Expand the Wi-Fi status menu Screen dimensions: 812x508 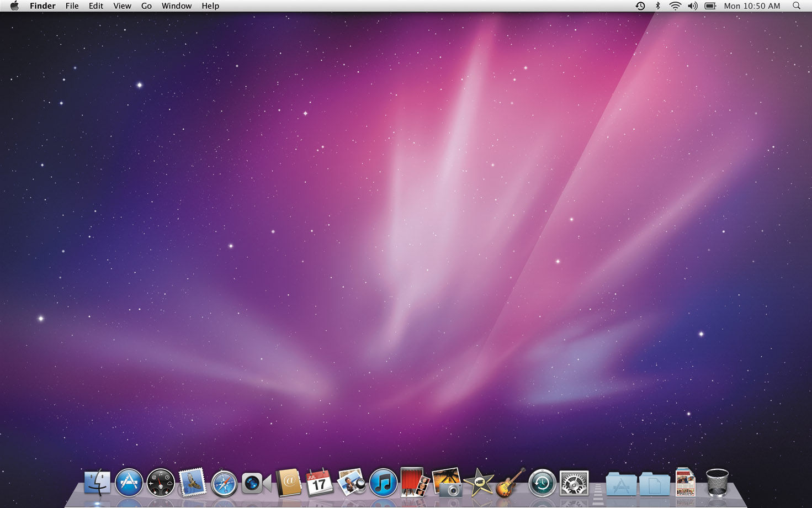coord(675,6)
